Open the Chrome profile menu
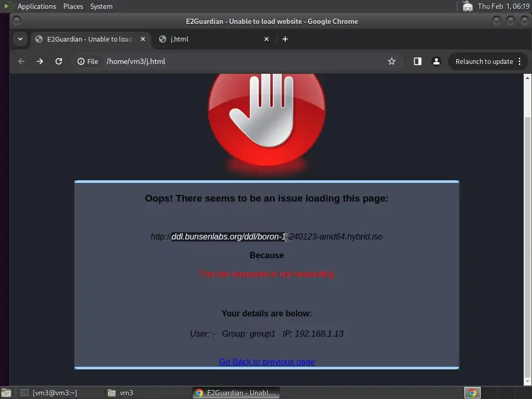Viewport: 532px width, 399px height. [436, 61]
